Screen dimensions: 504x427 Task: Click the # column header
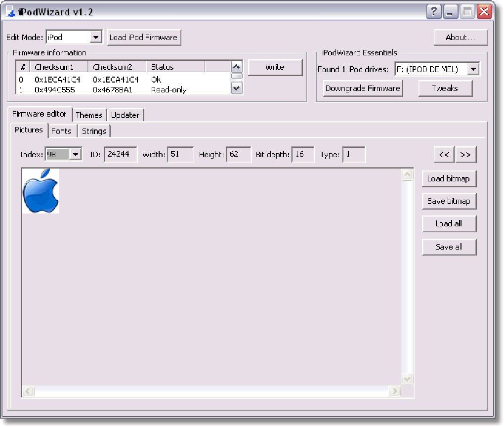pos(23,67)
